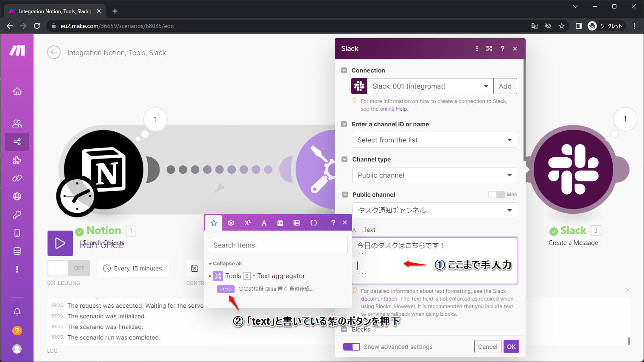Click the Notion clock schedule icon

77,196
